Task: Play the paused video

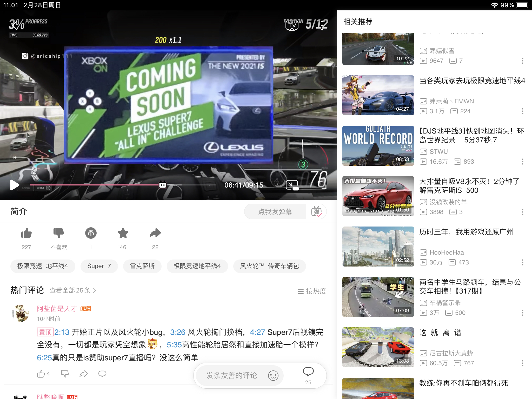Action: click(x=15, y=185)
